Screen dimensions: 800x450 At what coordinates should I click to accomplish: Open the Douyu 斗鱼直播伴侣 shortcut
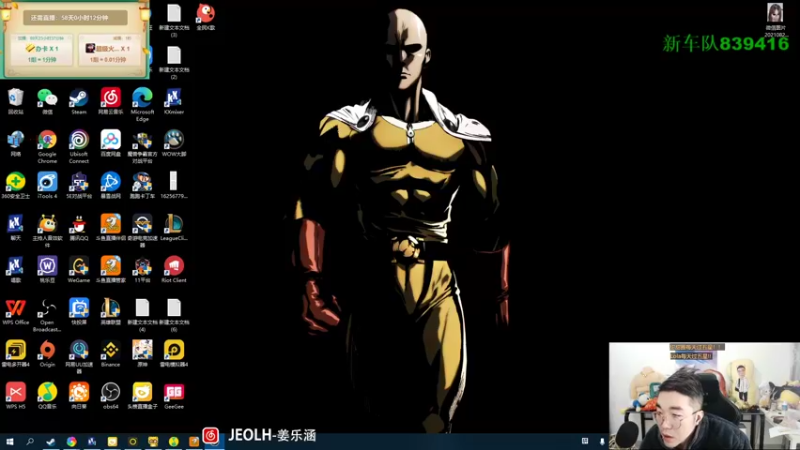click(111, 224)
